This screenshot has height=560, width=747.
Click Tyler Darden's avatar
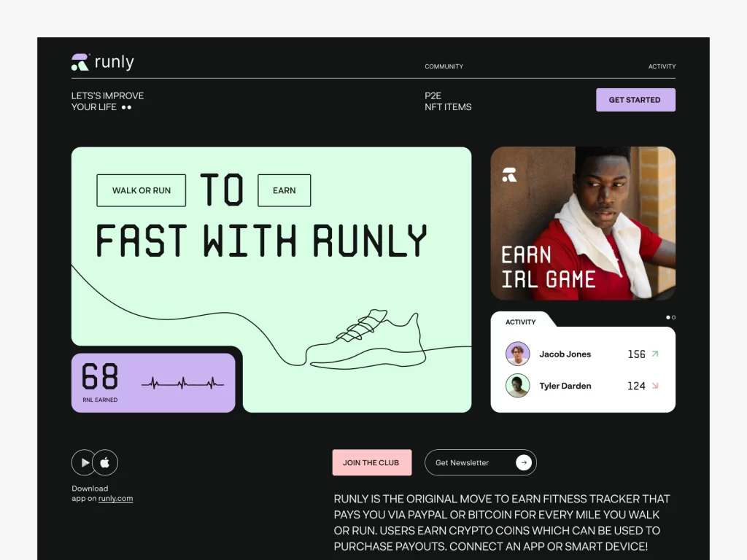click(x=517, y=386)
